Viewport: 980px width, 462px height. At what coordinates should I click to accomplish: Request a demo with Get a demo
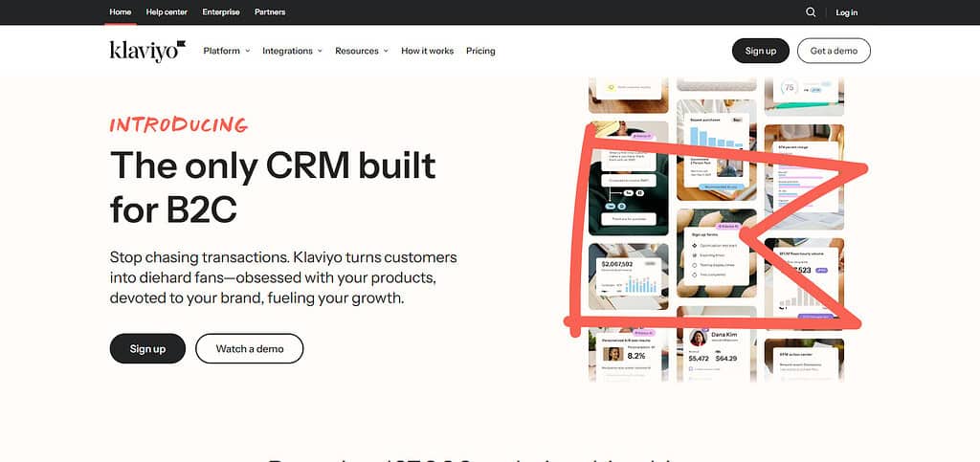pos(834,51)
